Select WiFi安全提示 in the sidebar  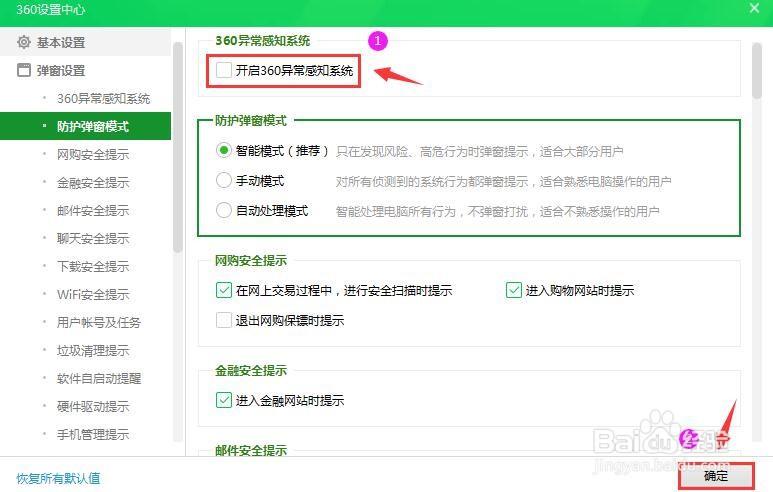coord(93,294)
